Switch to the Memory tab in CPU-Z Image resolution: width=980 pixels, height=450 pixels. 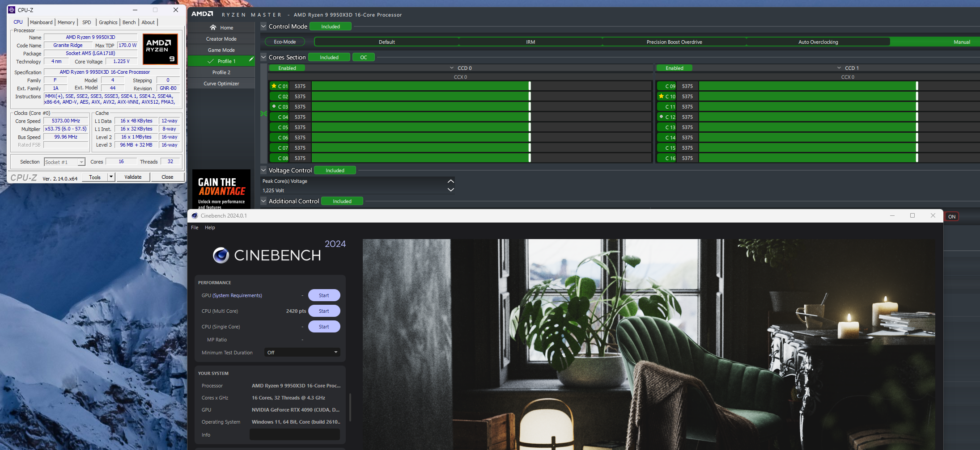(x=66, y=22)
